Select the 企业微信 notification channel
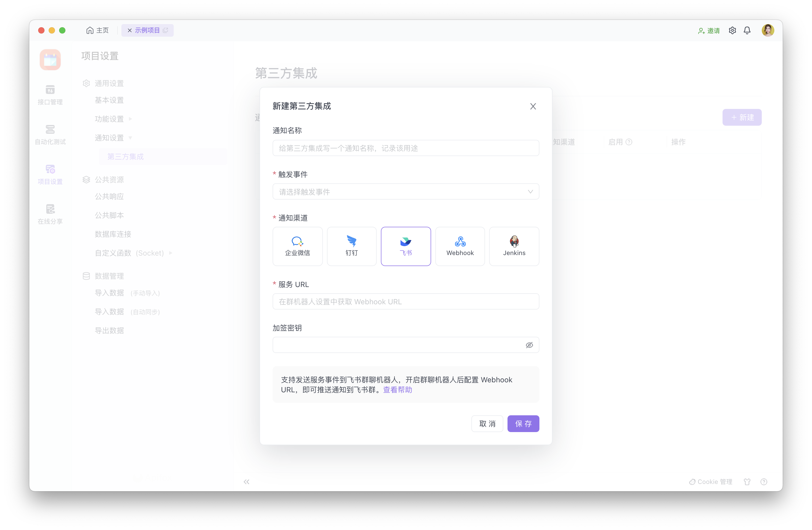812x530 pixels. [297, 246]
